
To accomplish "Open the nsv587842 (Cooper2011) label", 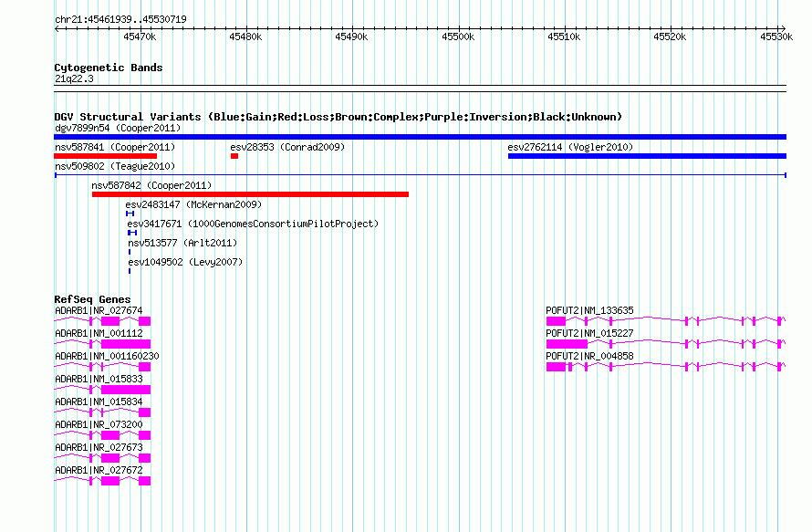I will (151, 185).
